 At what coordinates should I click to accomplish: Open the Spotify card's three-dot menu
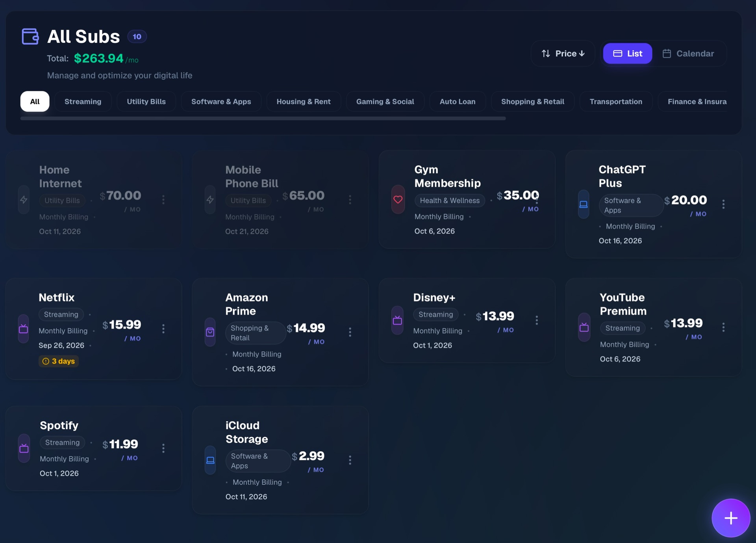point(163,448)
